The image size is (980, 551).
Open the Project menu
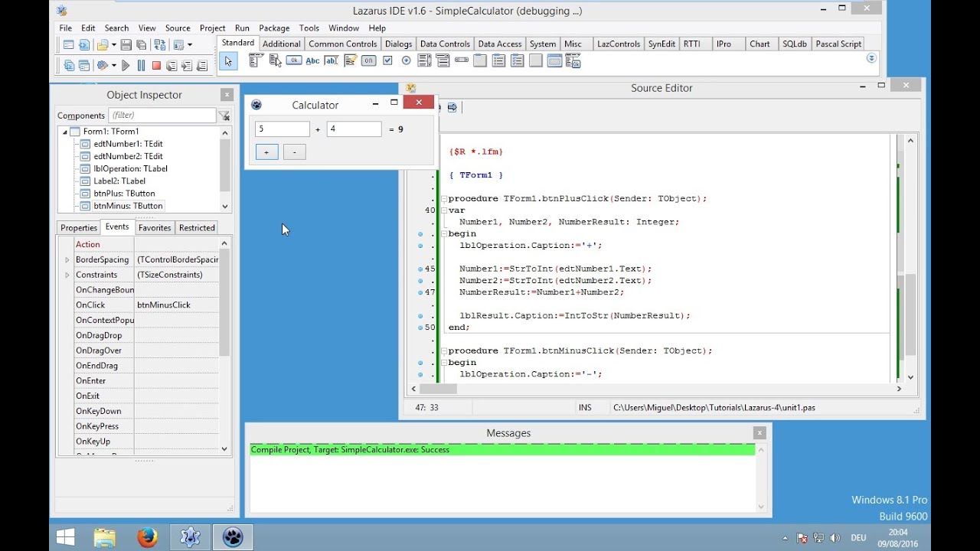pos(212,28)
